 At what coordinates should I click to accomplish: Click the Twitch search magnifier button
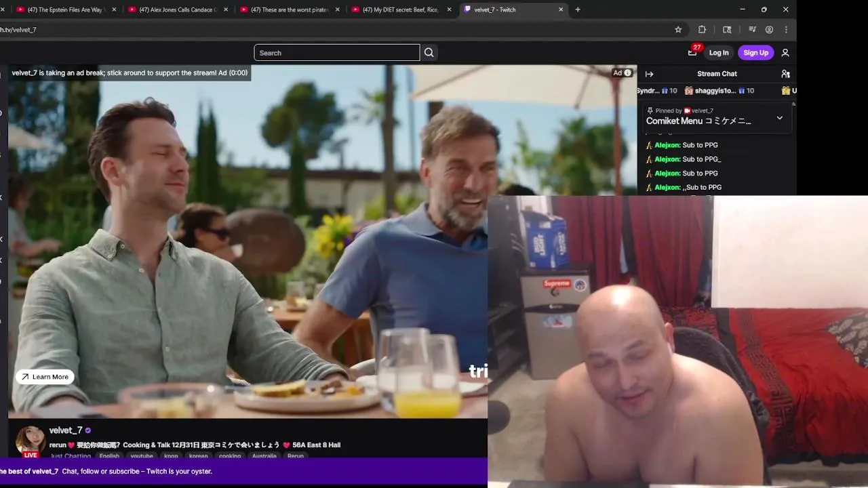tap(429, 53)
